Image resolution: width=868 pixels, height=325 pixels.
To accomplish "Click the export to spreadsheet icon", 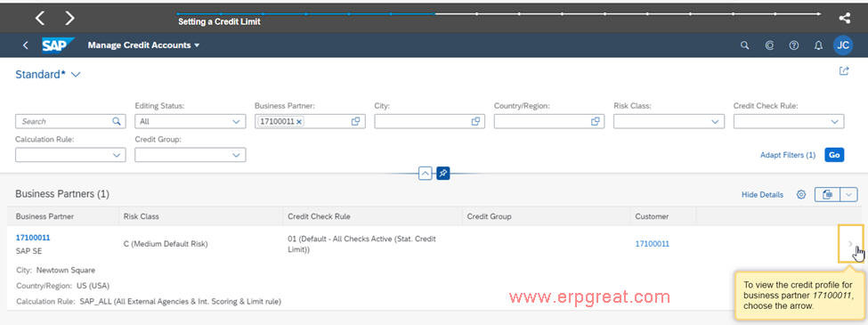I will tap(828, 194).
